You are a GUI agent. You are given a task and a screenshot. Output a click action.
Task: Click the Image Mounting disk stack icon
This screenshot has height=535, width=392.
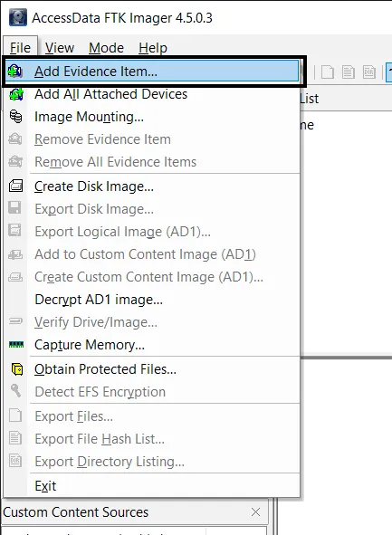pos(15,117)
